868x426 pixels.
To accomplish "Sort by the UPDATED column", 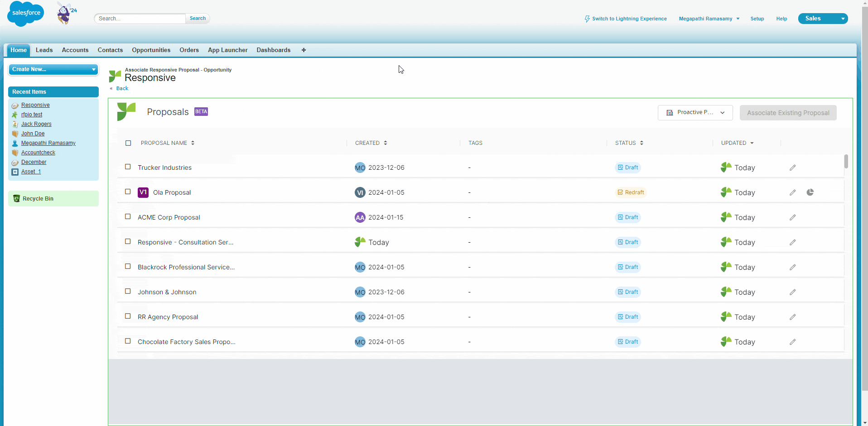I will (738, 143).
